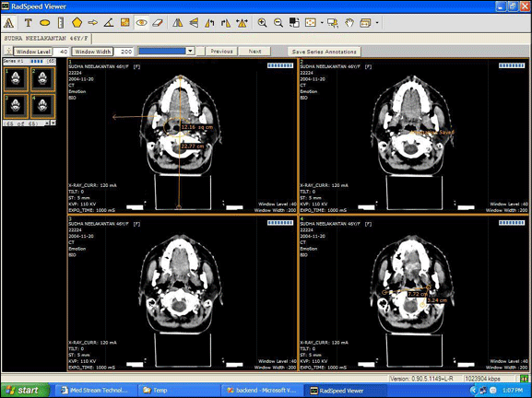The height and width of the screenshot is (398, 532).
Task: Toggle the invert grayscale icon
Action: [x=294, y=23]
